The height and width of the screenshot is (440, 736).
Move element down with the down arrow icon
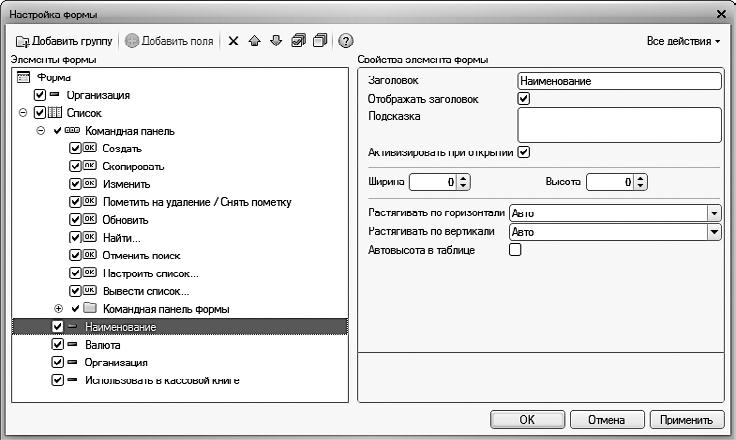pyautogui.click(x=276, y=41)
